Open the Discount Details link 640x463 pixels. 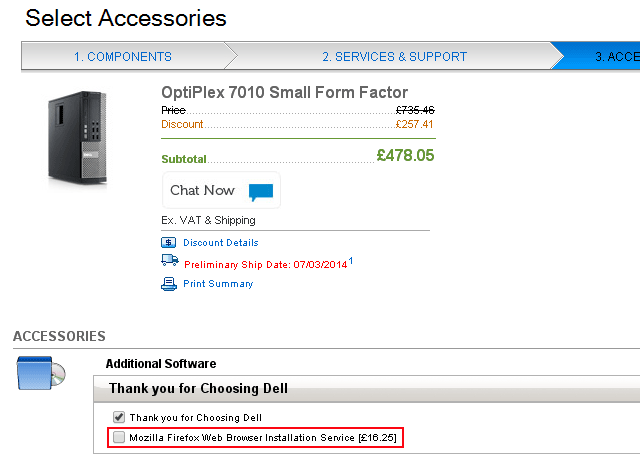[x=220, y=242]
